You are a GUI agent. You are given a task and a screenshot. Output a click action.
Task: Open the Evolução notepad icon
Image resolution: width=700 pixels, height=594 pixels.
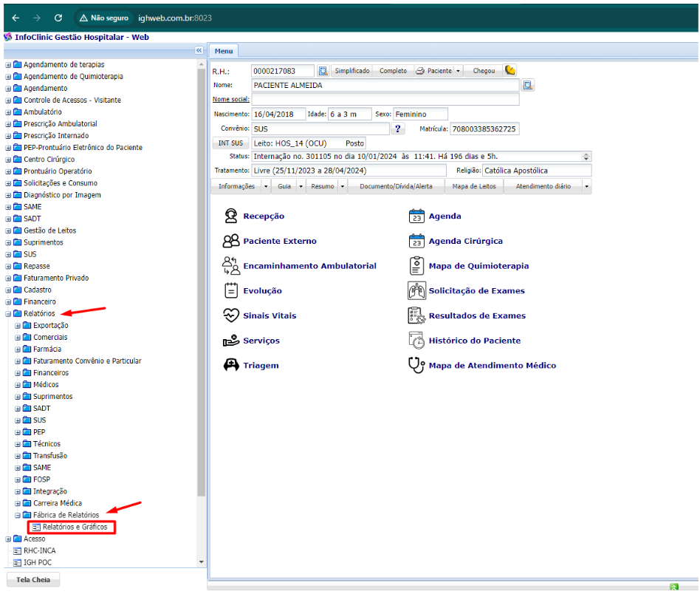tap(231, 291)
